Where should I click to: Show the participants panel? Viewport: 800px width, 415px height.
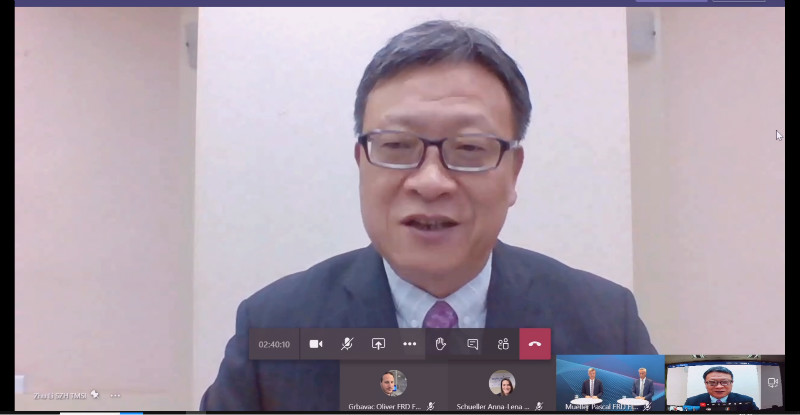pyautogui.click(x=504, y=344)
